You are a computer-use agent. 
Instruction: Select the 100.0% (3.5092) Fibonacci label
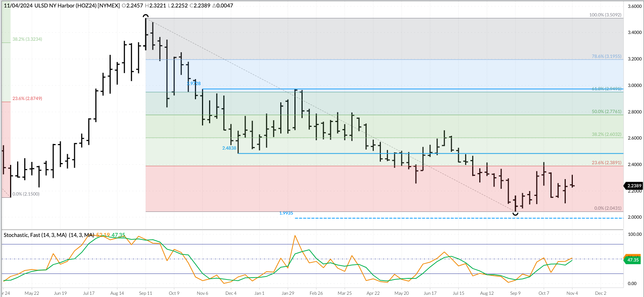point(605,15)
